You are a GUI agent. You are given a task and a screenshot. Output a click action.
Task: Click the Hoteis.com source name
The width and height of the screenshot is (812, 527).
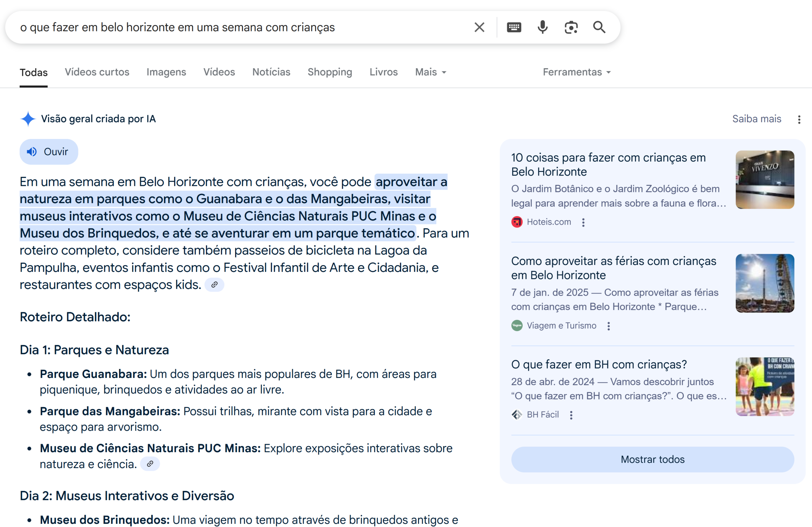click(549, 222)
